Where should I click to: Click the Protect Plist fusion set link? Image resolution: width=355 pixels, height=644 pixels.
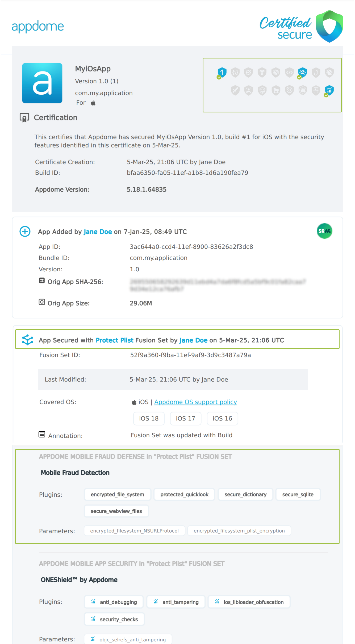coord(114,340)
